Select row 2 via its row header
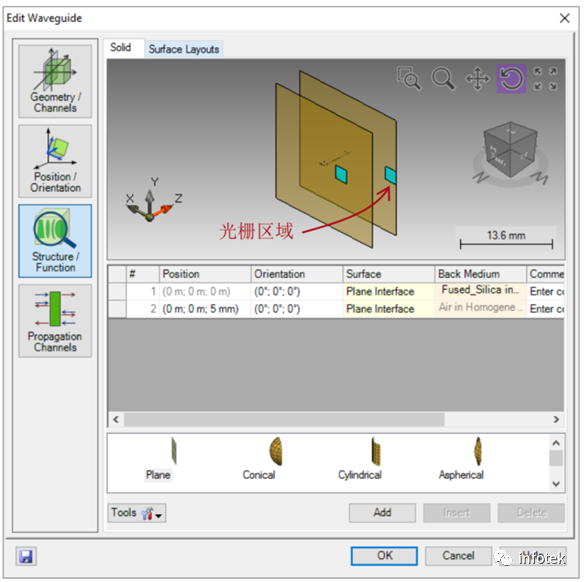Viewport: 584px width, 582px height. 117,309
